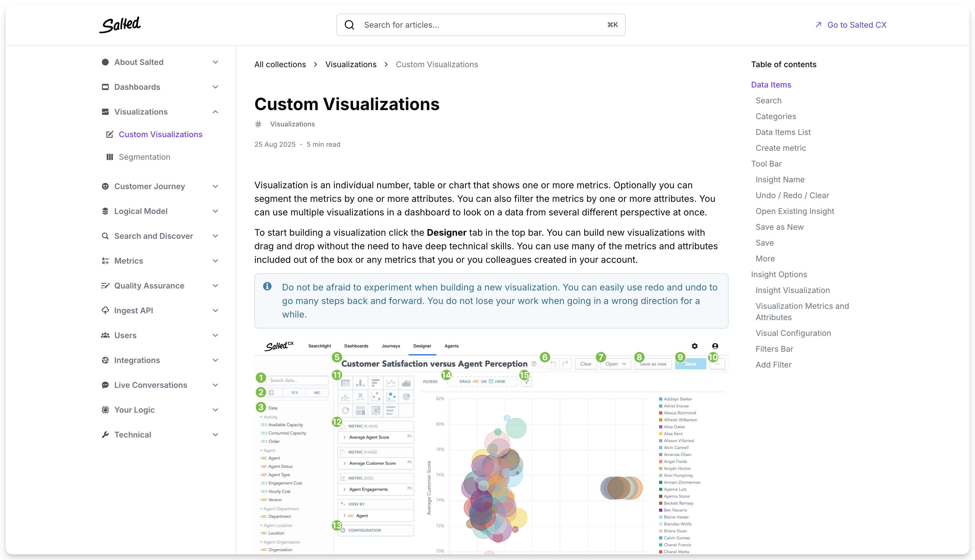
Task: Click the Ingest API cloud icon
Action: click(105, 310)
